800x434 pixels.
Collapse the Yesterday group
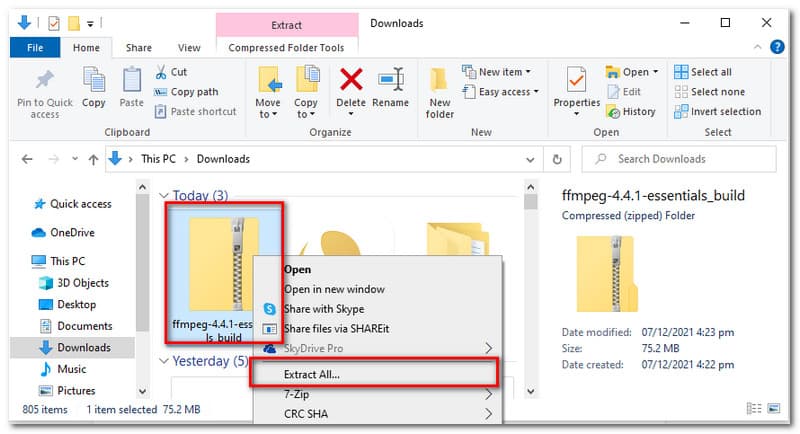164,361
